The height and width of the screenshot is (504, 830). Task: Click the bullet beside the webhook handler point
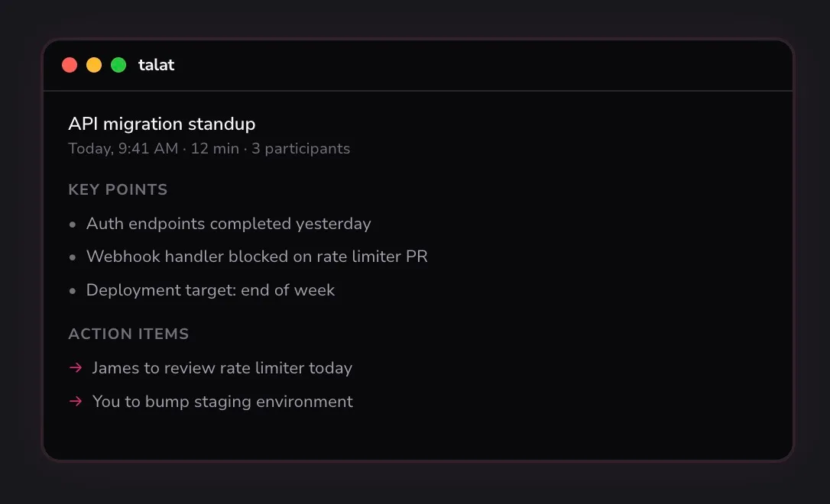click(73, 257)
